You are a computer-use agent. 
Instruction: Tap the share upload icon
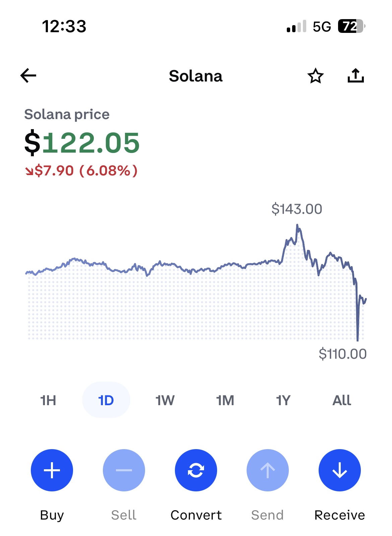(x=355, y=75)
